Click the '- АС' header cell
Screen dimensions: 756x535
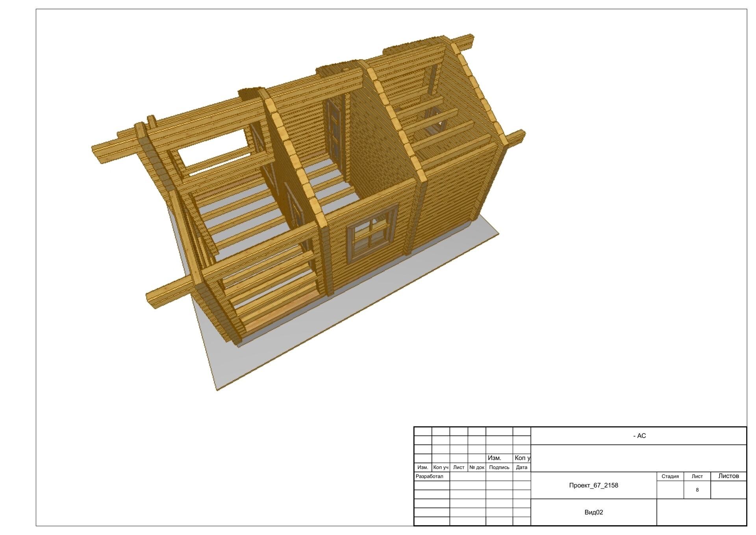click(x=639, y=436)
